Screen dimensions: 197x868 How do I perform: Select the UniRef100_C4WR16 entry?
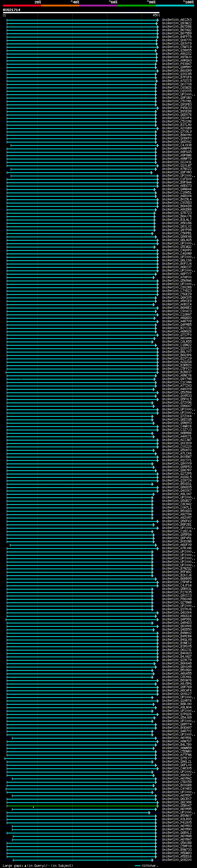coord(176,426)
